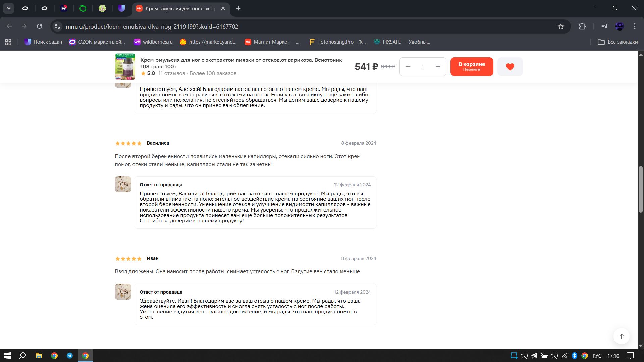Increase quantity with plus button
The height and width of the screenshot is (362, 644).
pyautogui.click(x=438, y=67)
